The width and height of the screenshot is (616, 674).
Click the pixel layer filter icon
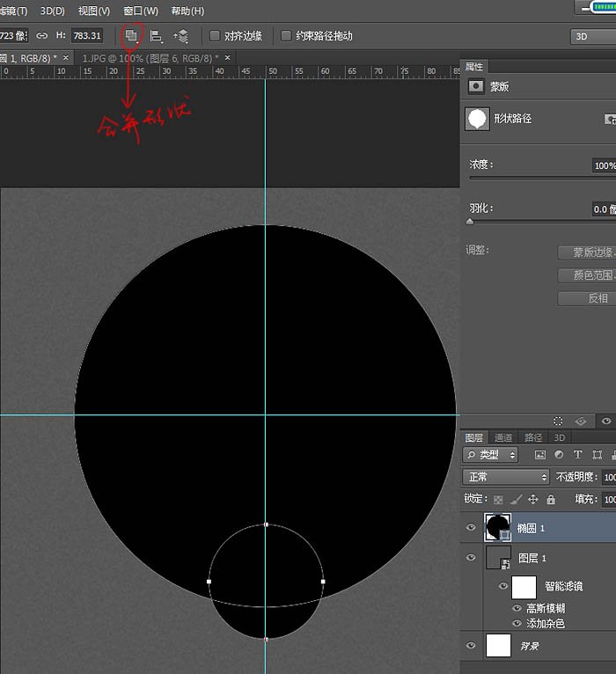tap(539, 455)
